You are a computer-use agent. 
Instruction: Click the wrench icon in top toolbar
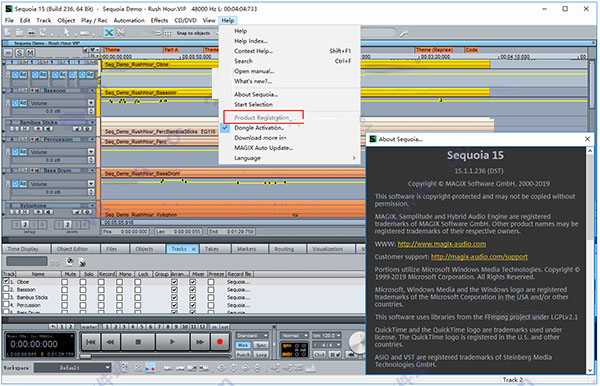click(x=404, y=33)
